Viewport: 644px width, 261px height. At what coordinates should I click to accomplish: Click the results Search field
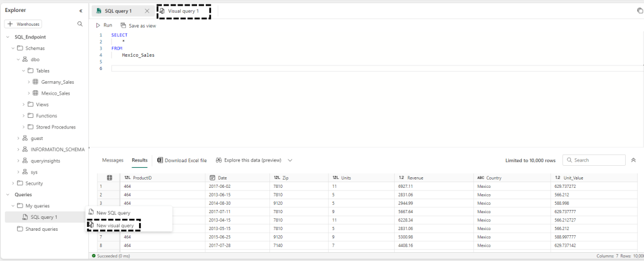click(596, 160)
